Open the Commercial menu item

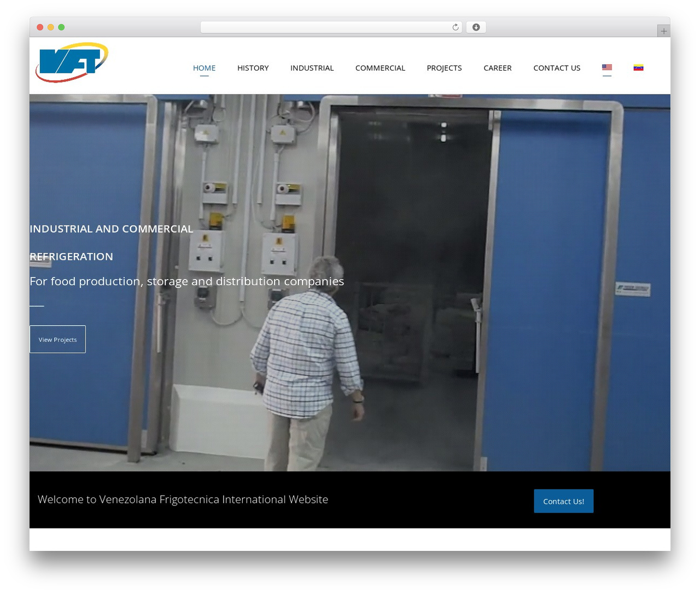[x=380, y=68]
